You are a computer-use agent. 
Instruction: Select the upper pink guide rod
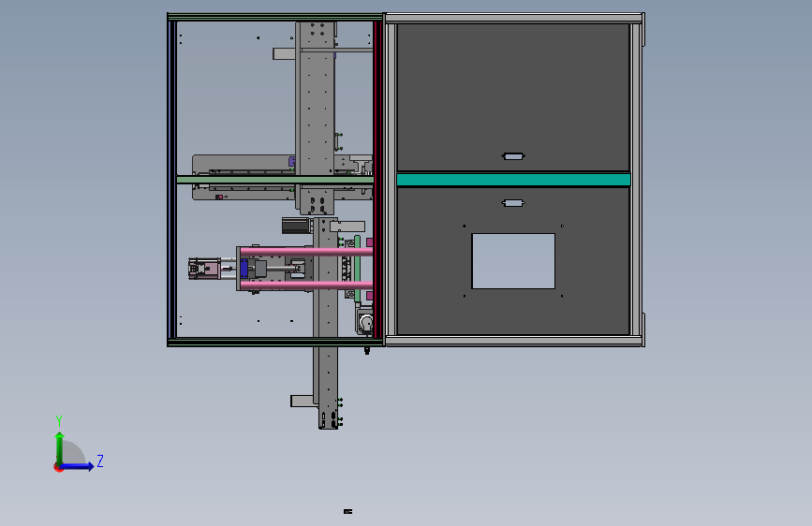click(x=306, y=252)
